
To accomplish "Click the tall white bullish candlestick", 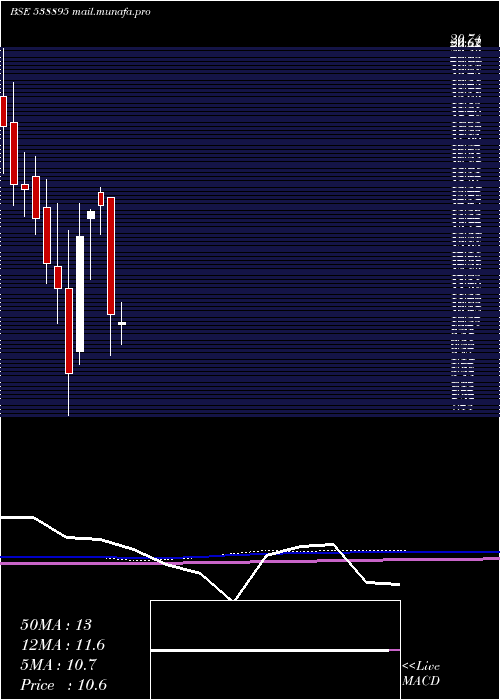I will click(x=80, y=294).
